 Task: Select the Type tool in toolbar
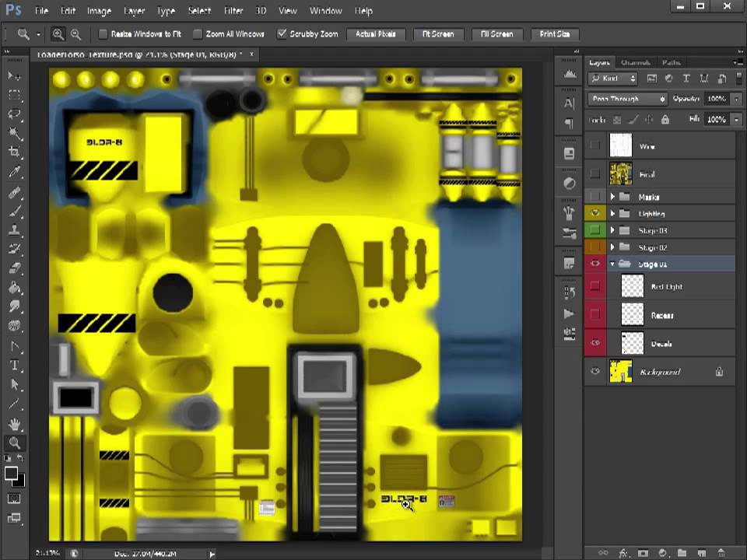pos(14,365)
